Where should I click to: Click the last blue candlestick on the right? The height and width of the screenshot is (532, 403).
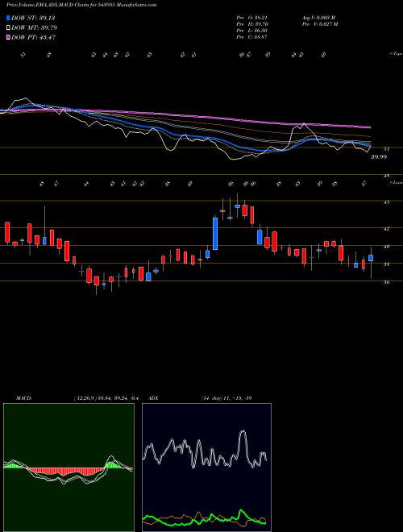click(x=371, y=258)
